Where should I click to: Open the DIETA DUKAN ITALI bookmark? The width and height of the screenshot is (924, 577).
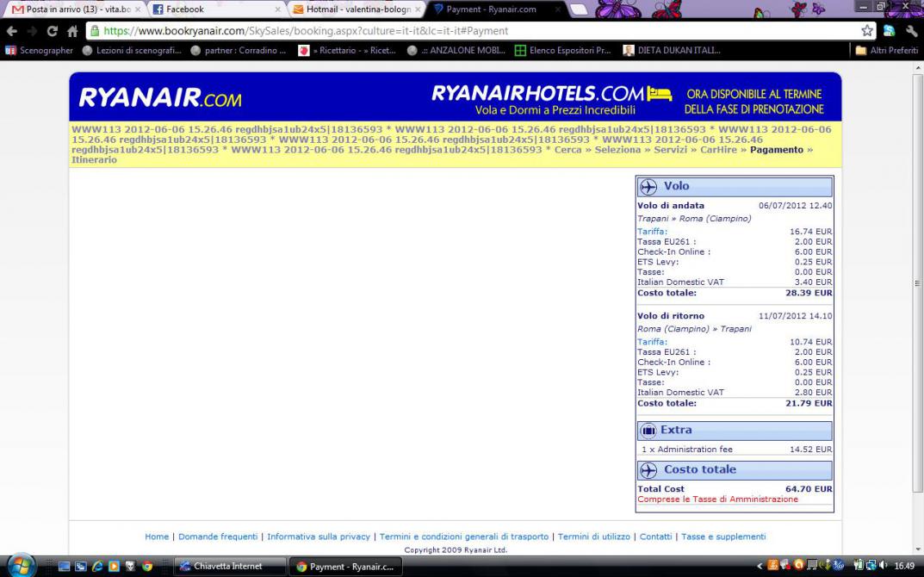tap(672, 51)
